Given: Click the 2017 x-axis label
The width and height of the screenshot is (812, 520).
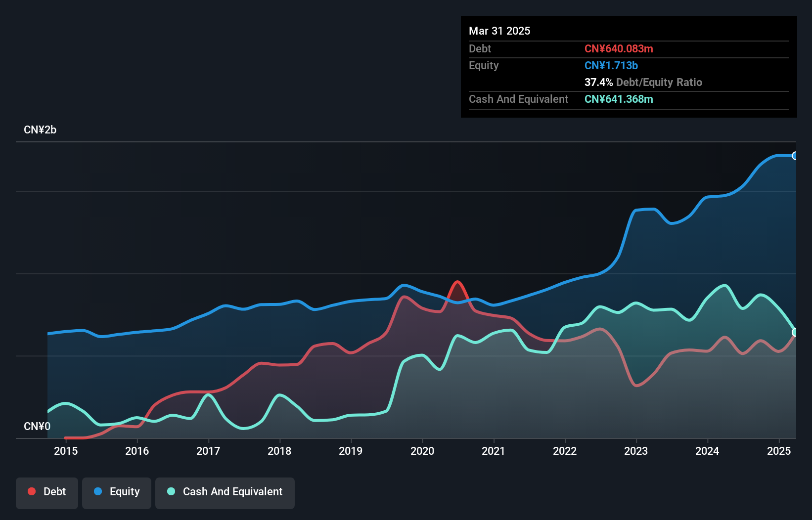Looking at the screenshot, I should (208, 451).
